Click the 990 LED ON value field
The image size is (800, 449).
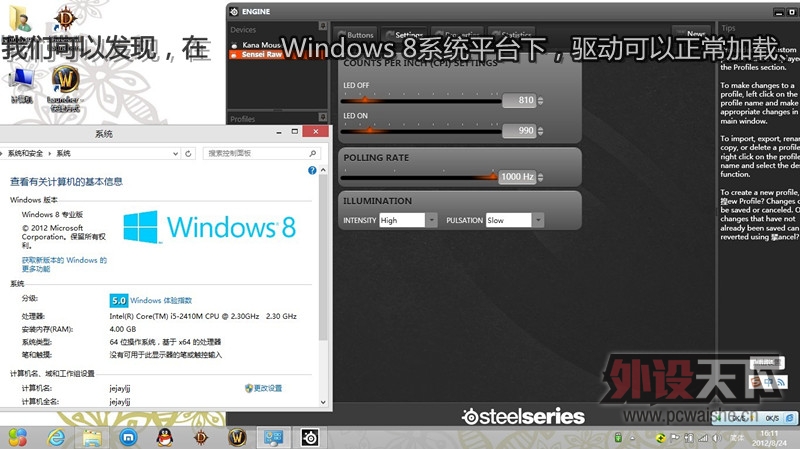tap(519, 131)
